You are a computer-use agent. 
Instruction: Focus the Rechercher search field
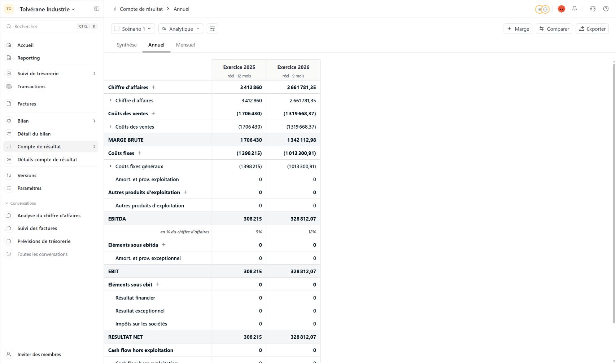(x=52, y=26)
